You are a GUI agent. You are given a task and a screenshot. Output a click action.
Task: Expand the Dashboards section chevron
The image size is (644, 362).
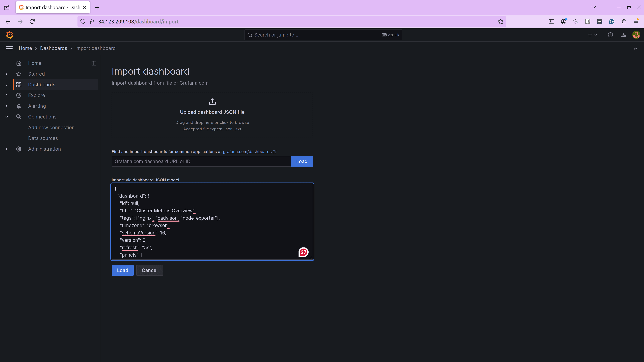tap(7, 85)
